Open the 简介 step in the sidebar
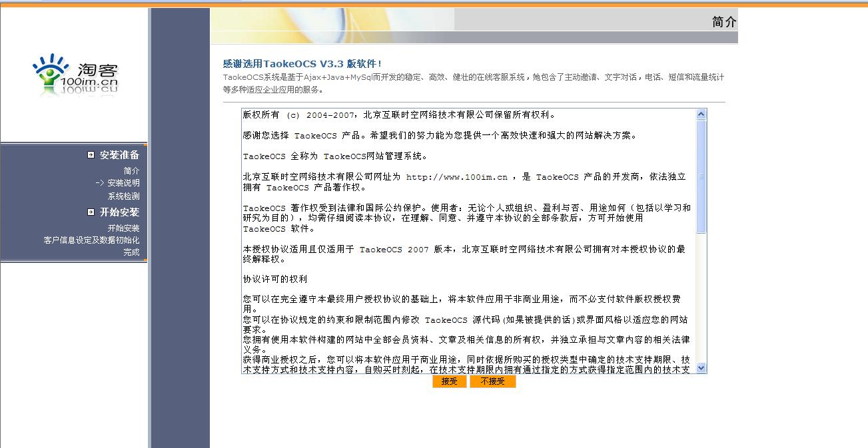The width and height of the screenshot is (868, 448). [x=131, y=171]
